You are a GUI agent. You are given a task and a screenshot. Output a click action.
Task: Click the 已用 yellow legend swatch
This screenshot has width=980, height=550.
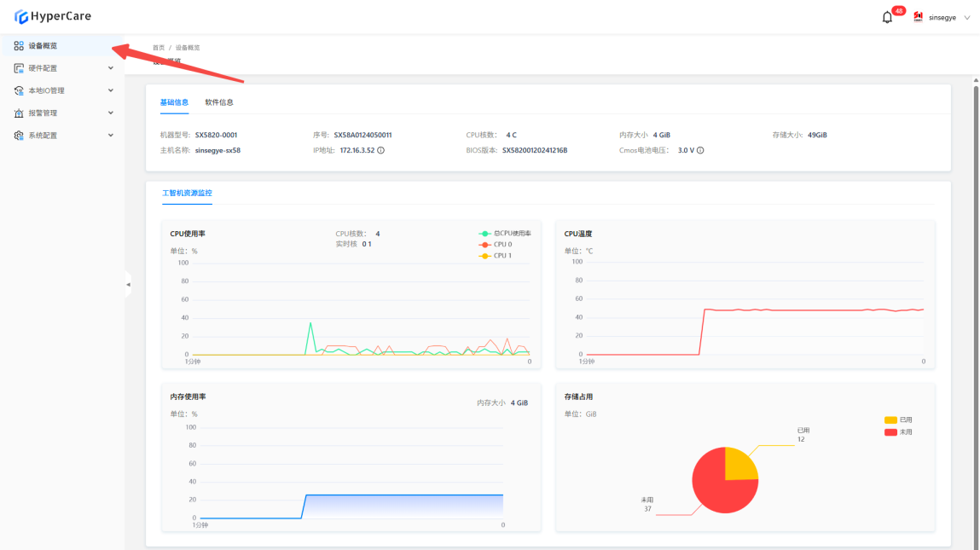[890, 420]
